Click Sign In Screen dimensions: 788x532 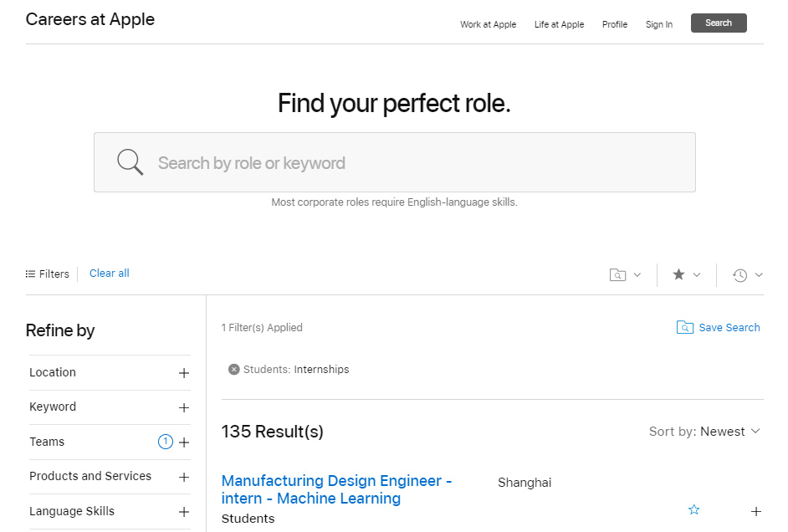(659, 24)
